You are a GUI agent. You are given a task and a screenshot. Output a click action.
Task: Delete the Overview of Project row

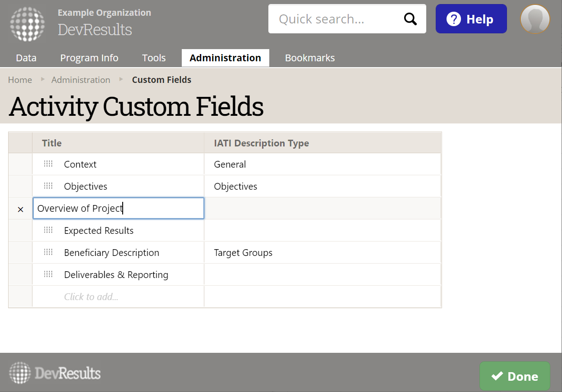pyautogui.click(x=20, y=209)
